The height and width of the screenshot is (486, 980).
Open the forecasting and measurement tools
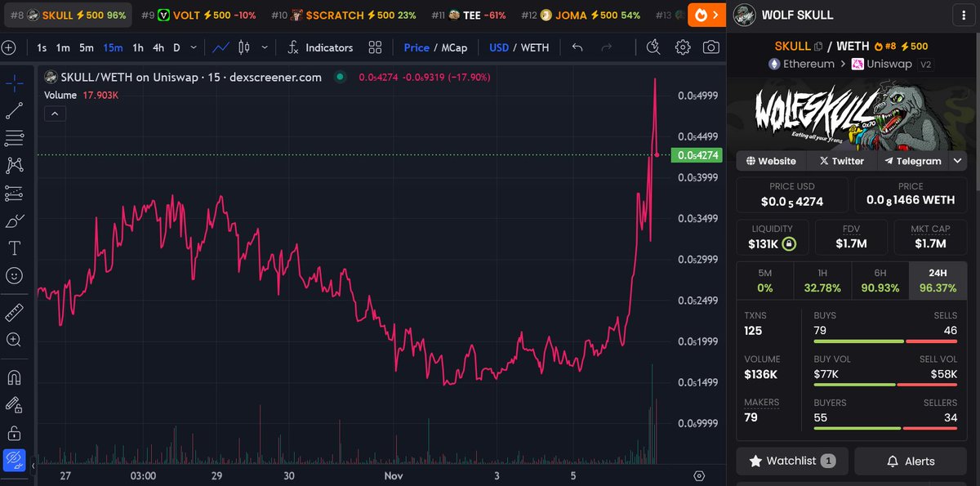pyautogui.click(x=14, y=193)
